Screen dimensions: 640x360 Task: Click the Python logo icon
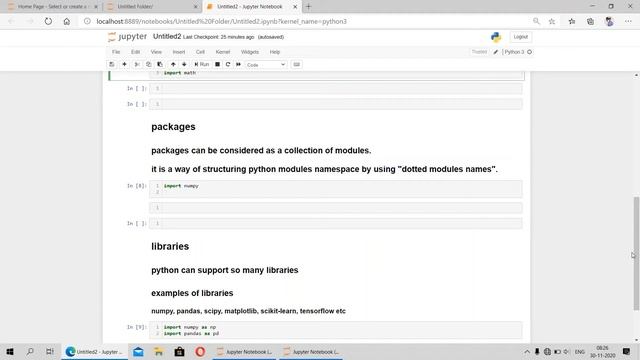pos(496,37)
